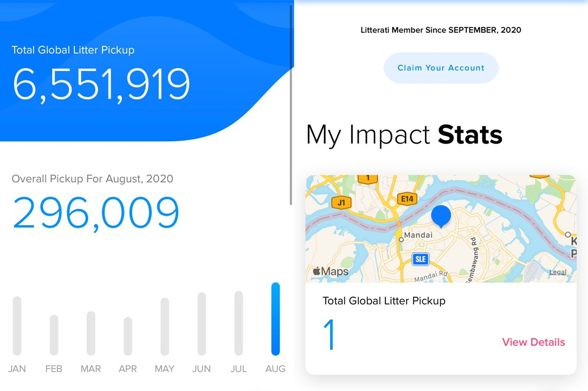The width and height of the screenshot is (588, 391).
Task: Open the Legal link on the map
Action: tap(557, 272)
